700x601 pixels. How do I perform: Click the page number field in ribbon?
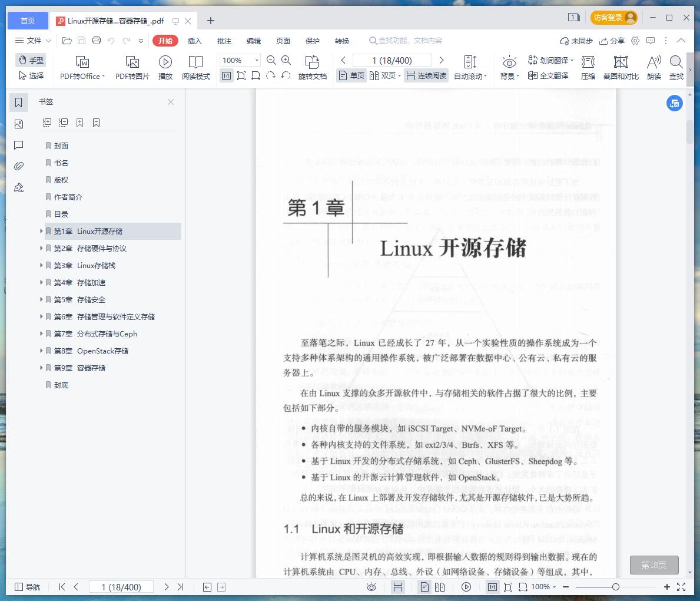click(x=392, y=60)
